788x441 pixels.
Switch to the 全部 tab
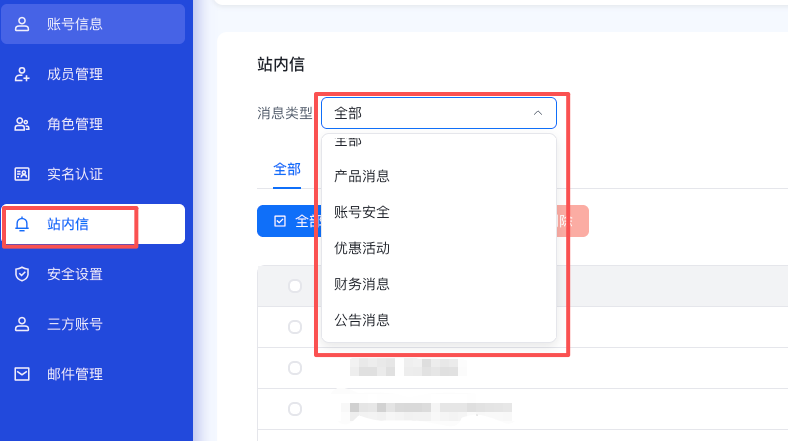coord(287,169)
